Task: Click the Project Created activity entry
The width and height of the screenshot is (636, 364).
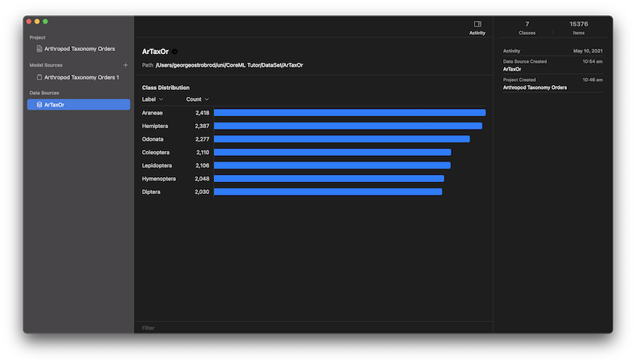Action: click(553, 83)
